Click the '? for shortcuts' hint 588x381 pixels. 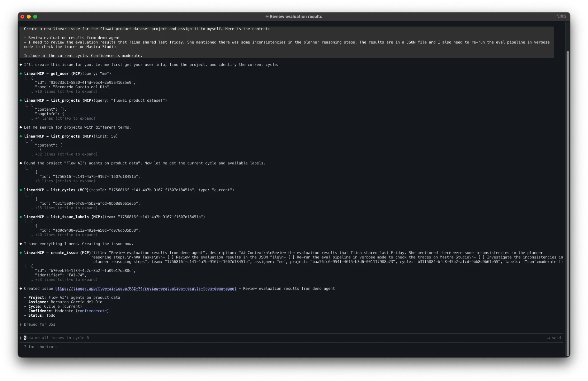click(x=41, y=347)
